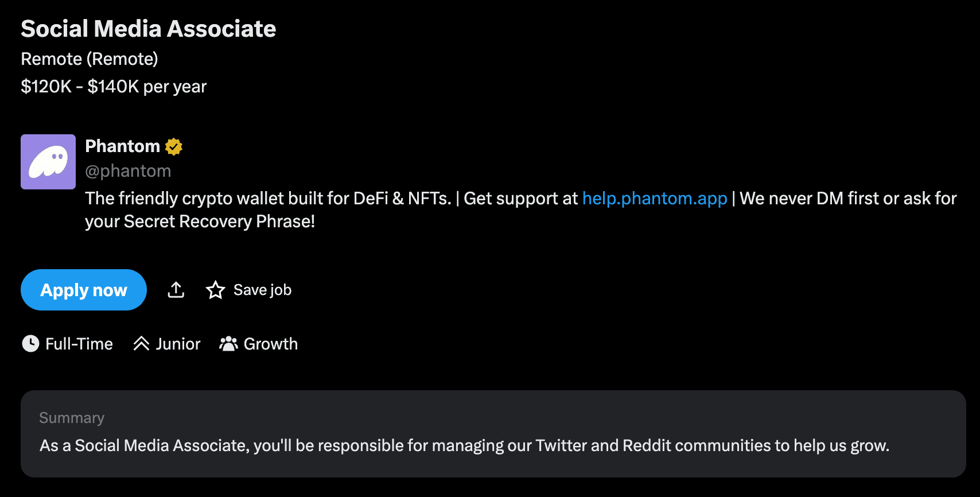
Task: Click the Growth team people icon
Action: coord(228,344)
